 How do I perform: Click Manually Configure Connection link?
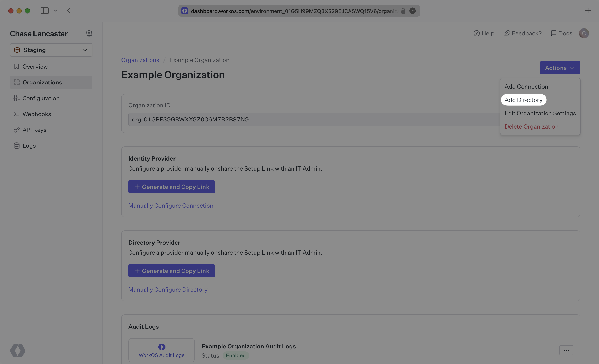click(170, 205)
